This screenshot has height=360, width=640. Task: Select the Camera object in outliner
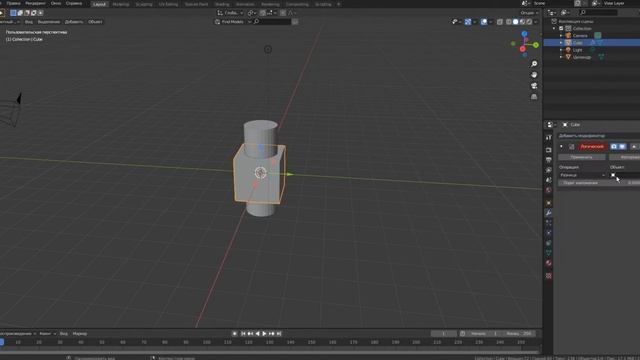tap(580, 36)
